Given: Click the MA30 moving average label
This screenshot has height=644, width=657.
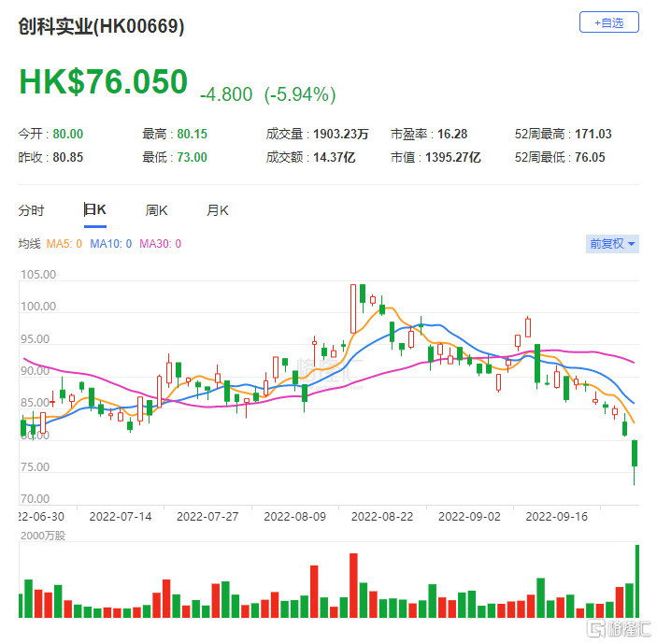Looking at the screenshot, I should [x=161, y=244].
